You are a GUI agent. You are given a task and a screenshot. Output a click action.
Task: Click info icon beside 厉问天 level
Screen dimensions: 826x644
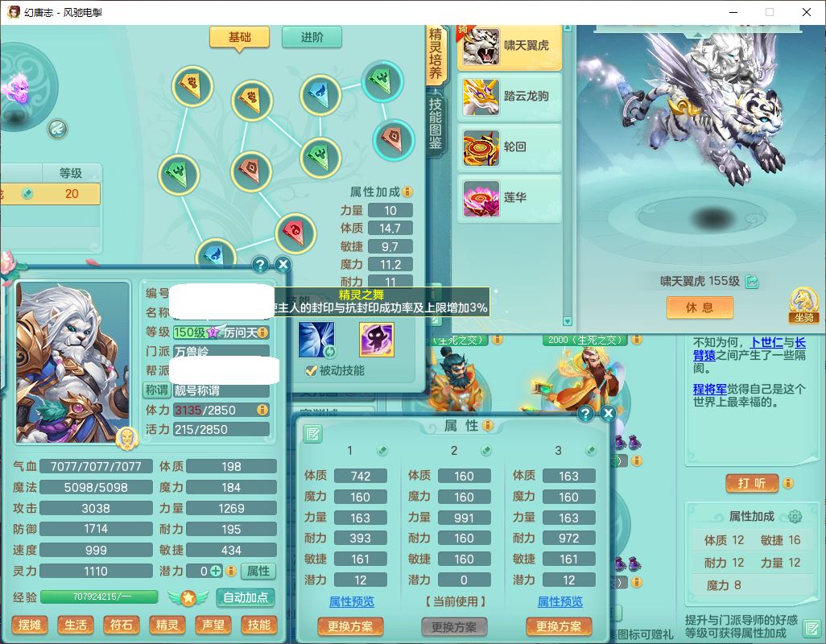tap(262, 332)
